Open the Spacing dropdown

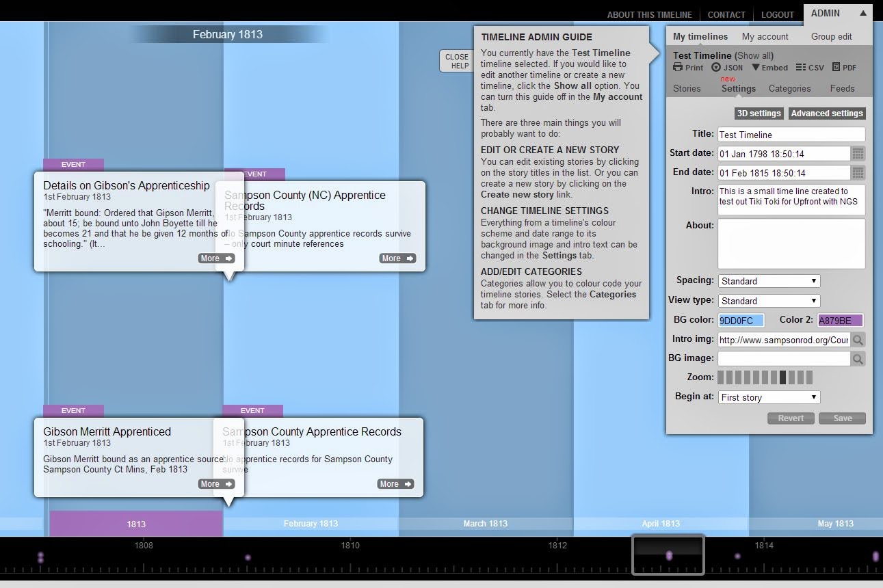click(x=768, y=280)
